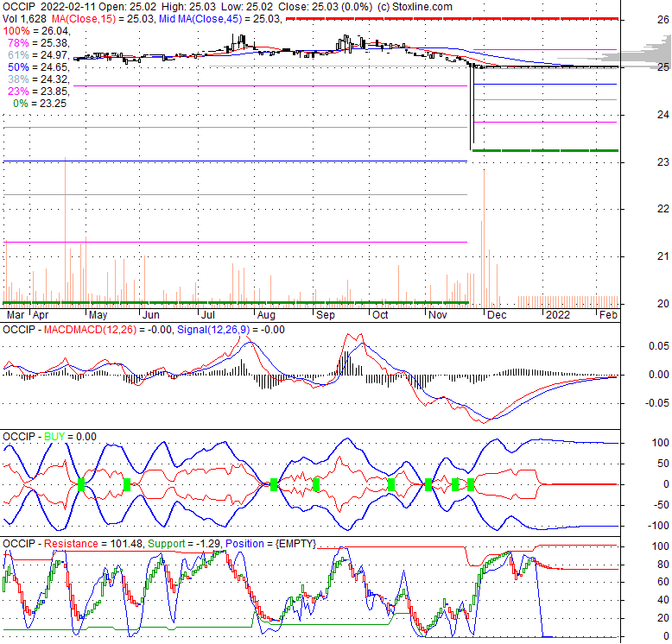Screen dimensions: 672x644
Task: Click the MACD axis value -0.05
Action: (657, 403)
